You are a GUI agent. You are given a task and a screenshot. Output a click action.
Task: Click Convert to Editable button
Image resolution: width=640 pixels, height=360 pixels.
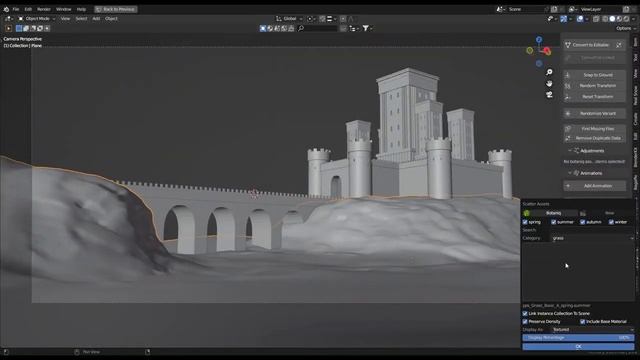pos(589,45)
